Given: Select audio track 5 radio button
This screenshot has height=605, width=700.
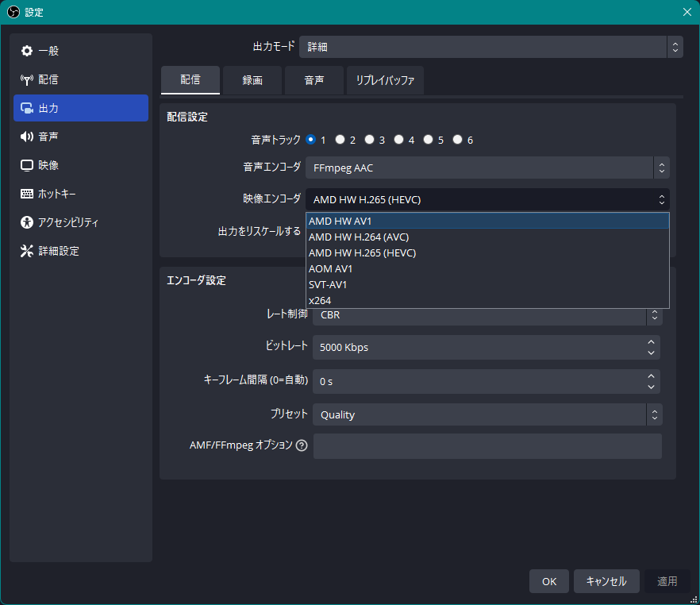Looking at the screenshot, I should coord(428,139).
